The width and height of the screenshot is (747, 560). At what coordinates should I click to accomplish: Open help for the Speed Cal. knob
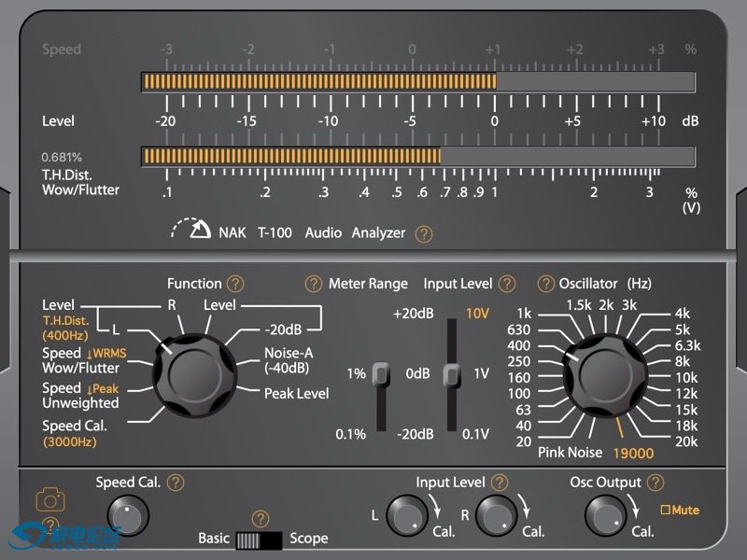pos(176,483)
